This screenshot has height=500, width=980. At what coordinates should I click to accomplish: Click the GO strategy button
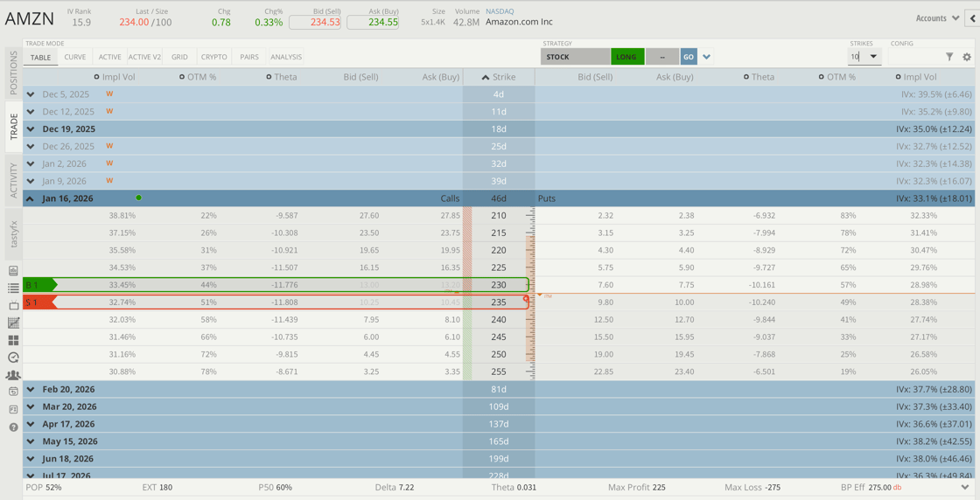click(688, 57)
